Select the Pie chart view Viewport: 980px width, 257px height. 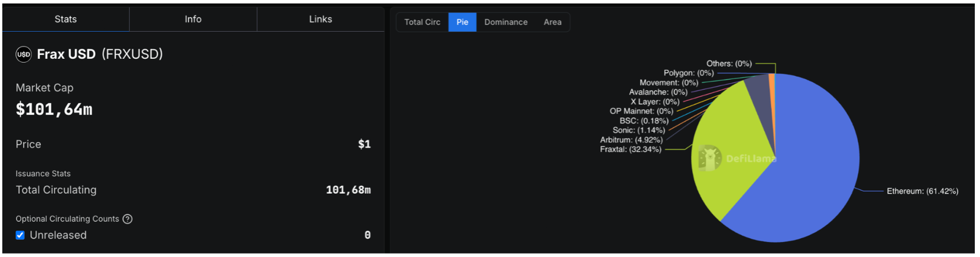[x=462, y=22]
